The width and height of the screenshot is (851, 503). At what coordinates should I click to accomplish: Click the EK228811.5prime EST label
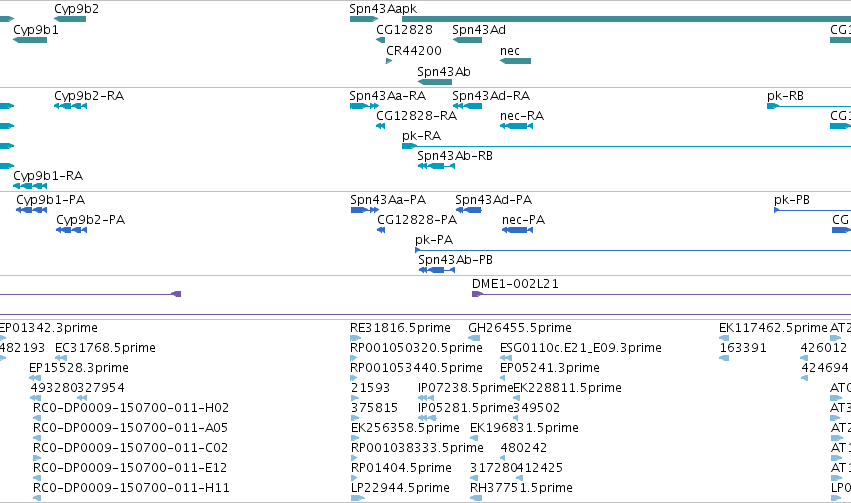pos(568,388)
